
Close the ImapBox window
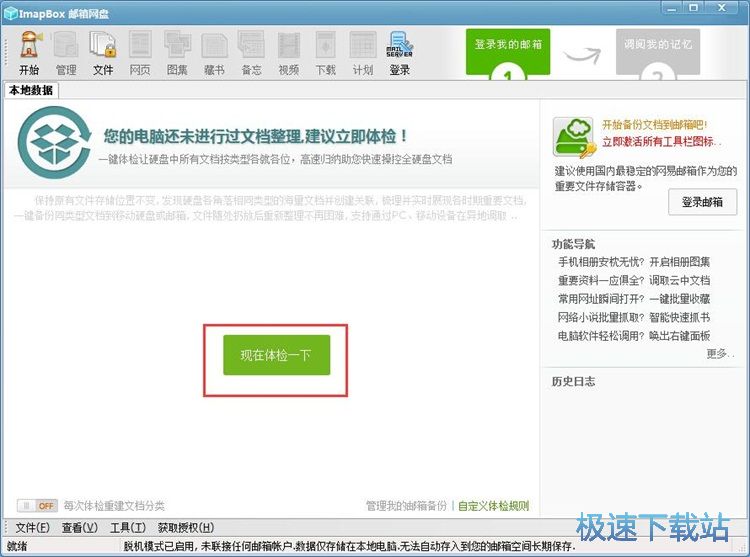point(722,8)
